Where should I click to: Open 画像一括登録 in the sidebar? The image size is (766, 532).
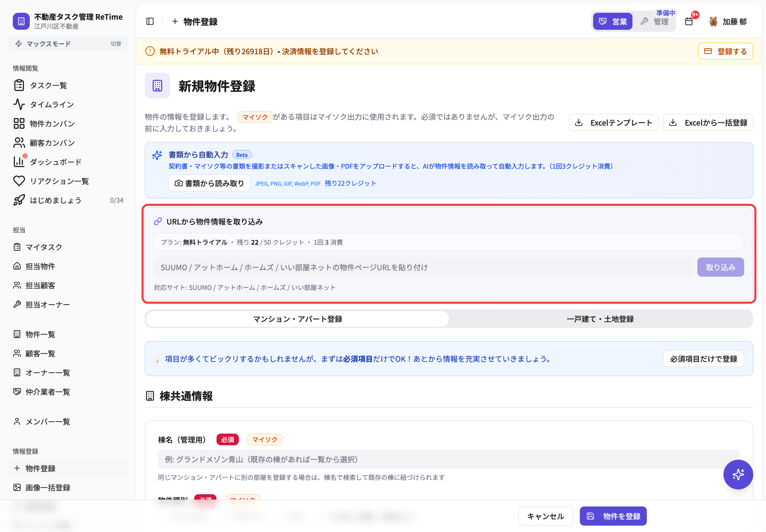pyautogui.click(x=68, y=488)
